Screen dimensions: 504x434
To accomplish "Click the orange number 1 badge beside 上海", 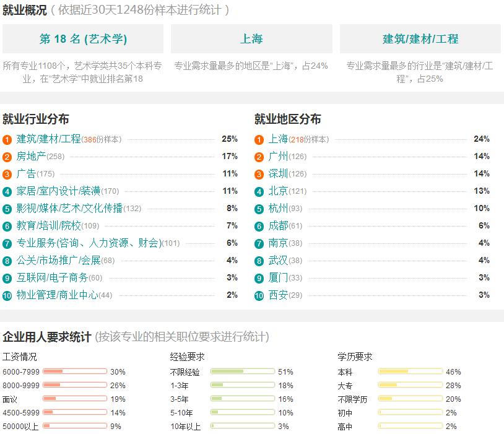I will pos(259,140).
